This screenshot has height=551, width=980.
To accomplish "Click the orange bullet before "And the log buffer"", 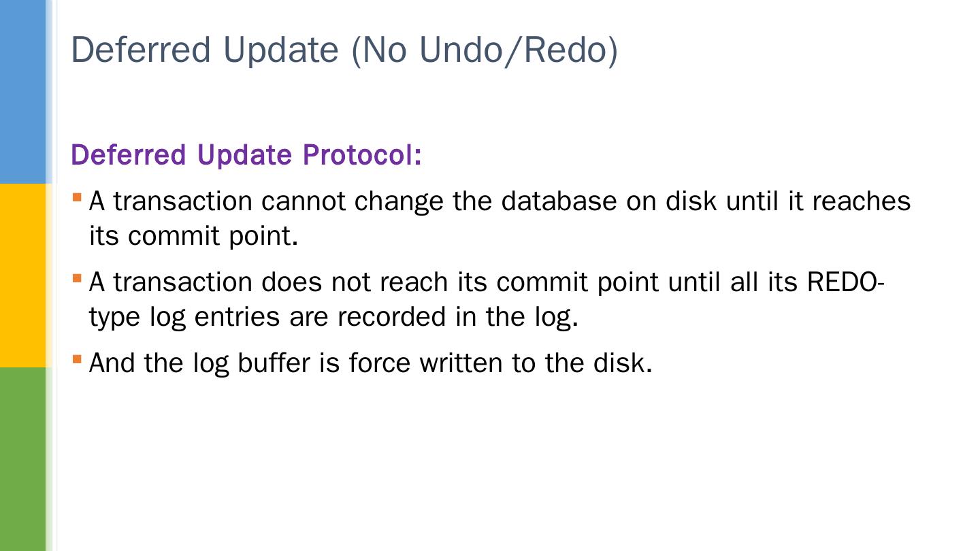I will pos(77,358).
